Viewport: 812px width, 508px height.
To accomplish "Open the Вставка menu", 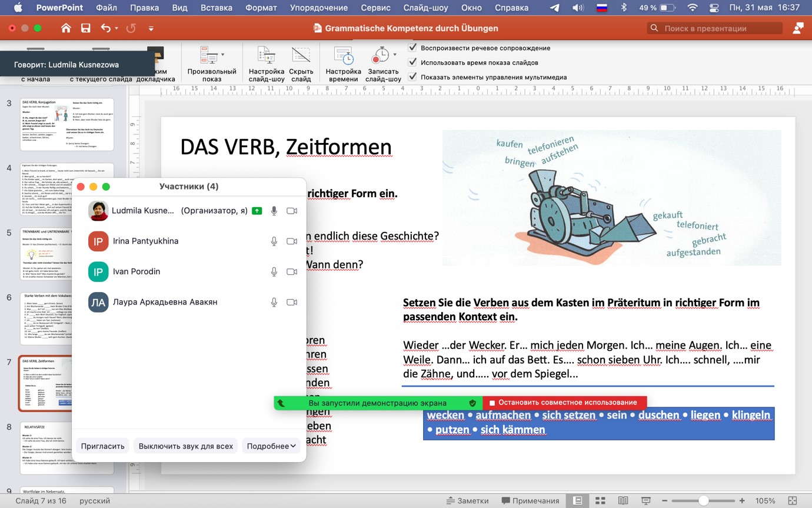I will click(x=215, y=8).
